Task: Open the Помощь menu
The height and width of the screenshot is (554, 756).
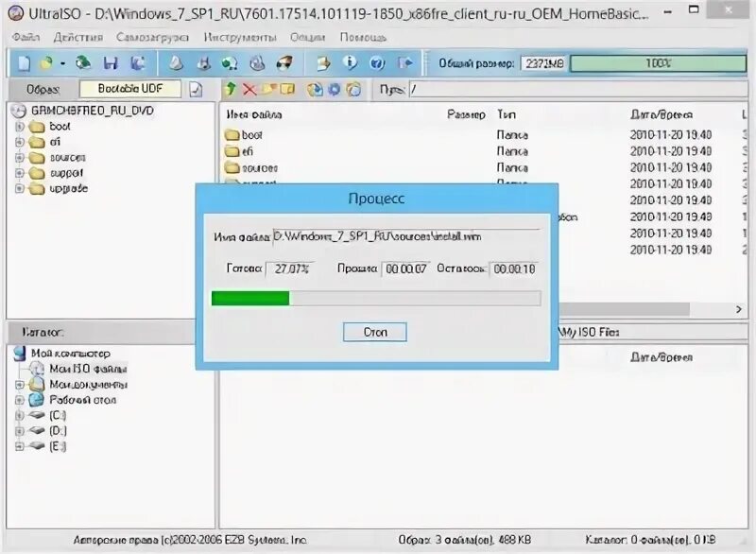Action: pos(363,37)
